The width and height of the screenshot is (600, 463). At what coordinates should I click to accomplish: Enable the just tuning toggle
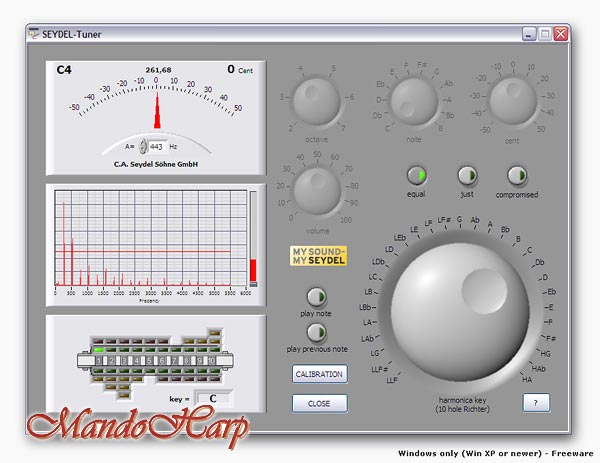pyautogui.click(x=467, y=176)
